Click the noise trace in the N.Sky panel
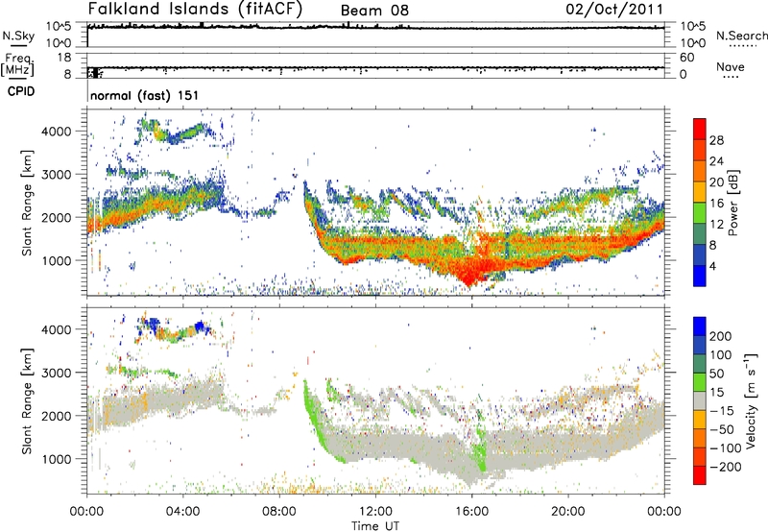Image resolution: width=768 pixels, height=532 pixels. pos(375,28)
